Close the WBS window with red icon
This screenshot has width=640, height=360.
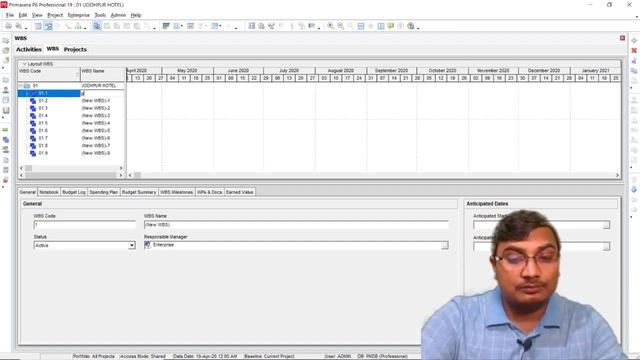[x=622, y=38]
